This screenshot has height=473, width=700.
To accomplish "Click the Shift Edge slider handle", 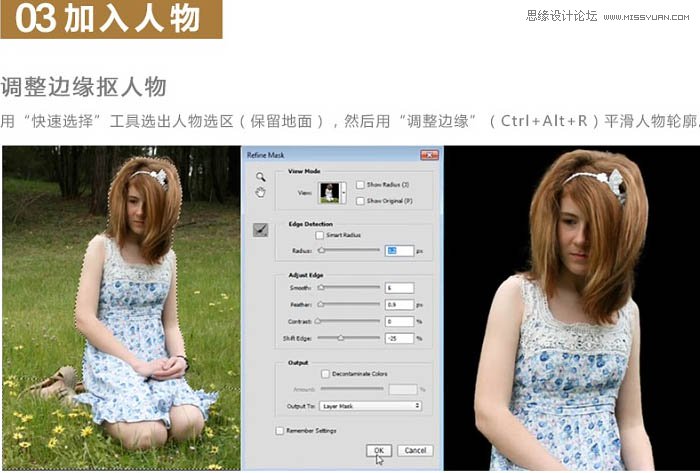I will (x=340, y=338).
